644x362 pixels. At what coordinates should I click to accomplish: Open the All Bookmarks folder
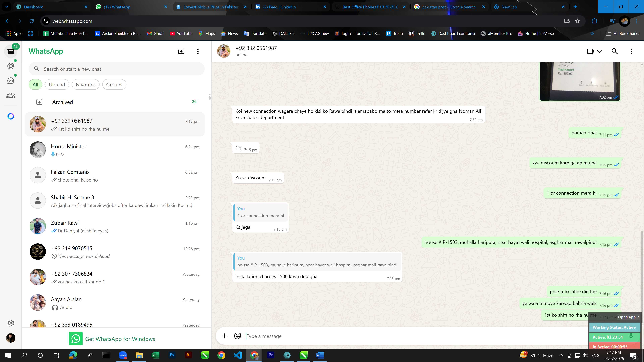[x=623, y=34]
